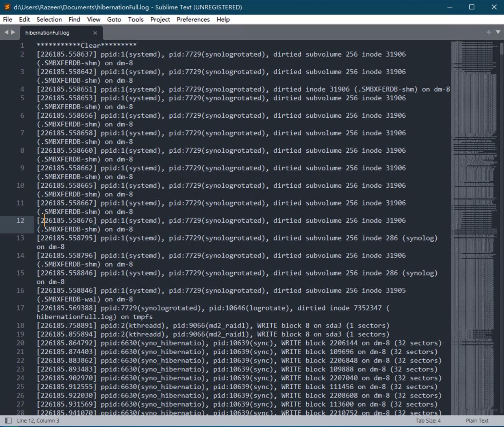Screen dimensions: 504x427
Task: Open the Edit menu
Action: point(24,19)
